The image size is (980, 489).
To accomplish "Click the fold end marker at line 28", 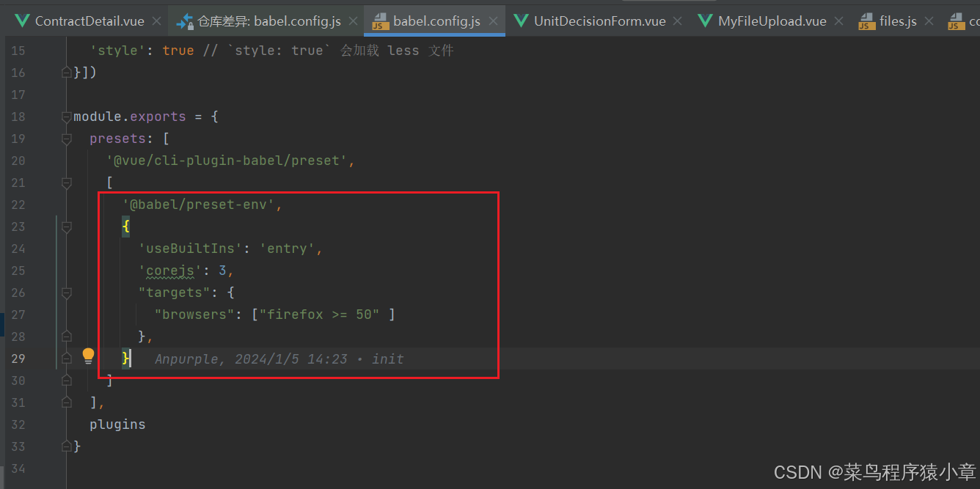I will [67, 337].
